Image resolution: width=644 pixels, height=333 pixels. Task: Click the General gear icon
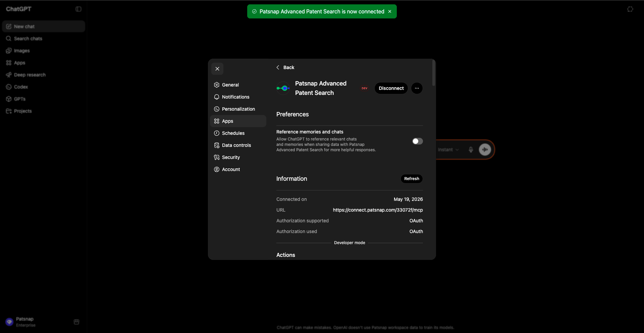click(217, 85)
